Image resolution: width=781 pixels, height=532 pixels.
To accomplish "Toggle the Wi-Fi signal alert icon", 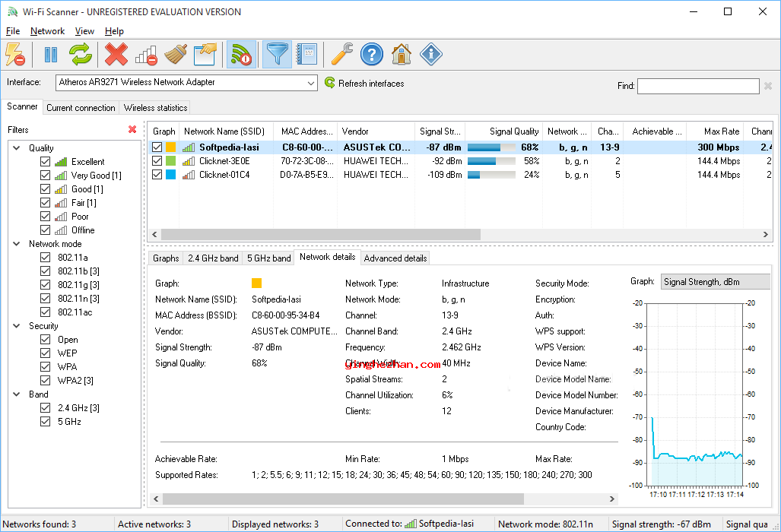I will 242,54.
